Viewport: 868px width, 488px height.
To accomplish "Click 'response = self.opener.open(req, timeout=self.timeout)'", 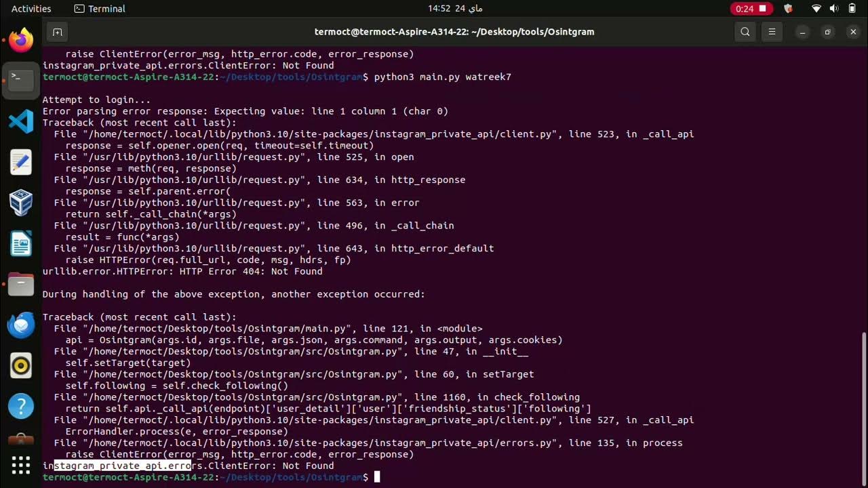I will (x=220, y=146).
